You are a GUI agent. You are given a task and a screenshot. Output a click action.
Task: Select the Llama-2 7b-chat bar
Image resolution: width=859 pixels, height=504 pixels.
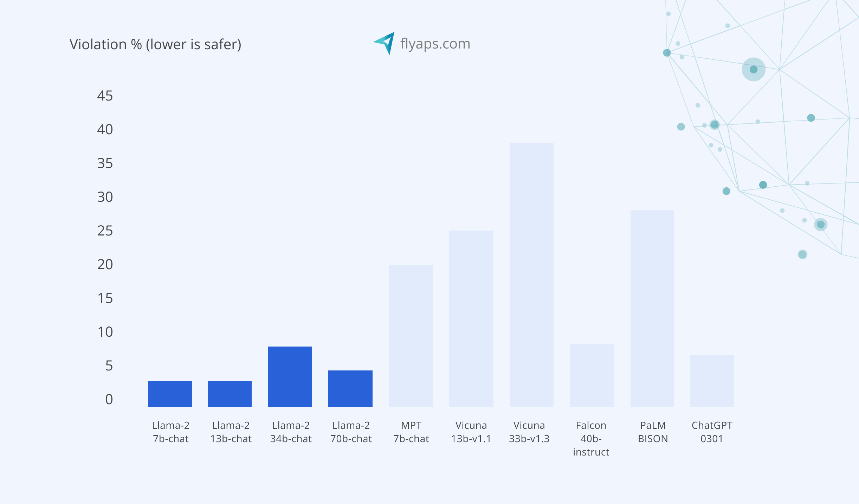pyautogui.click(x=170, y=394)
